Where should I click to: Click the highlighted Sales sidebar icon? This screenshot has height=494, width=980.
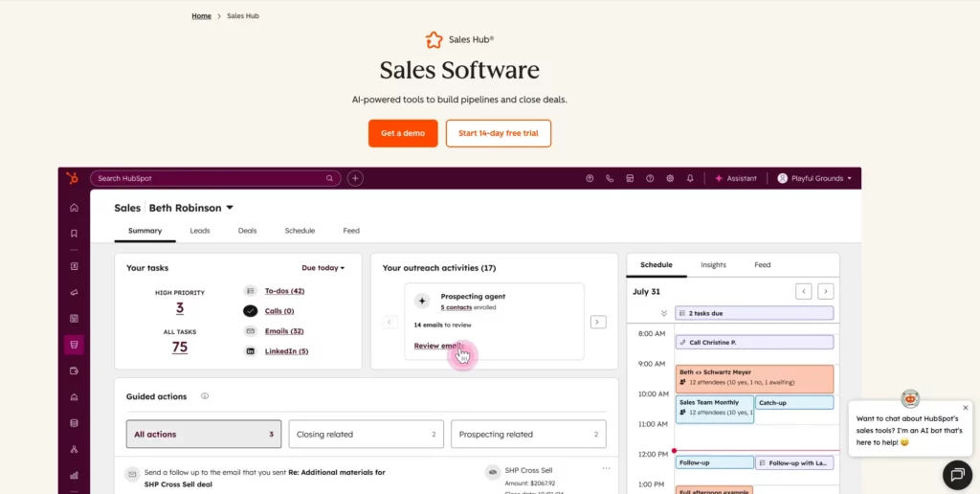[x=74, y=345]
